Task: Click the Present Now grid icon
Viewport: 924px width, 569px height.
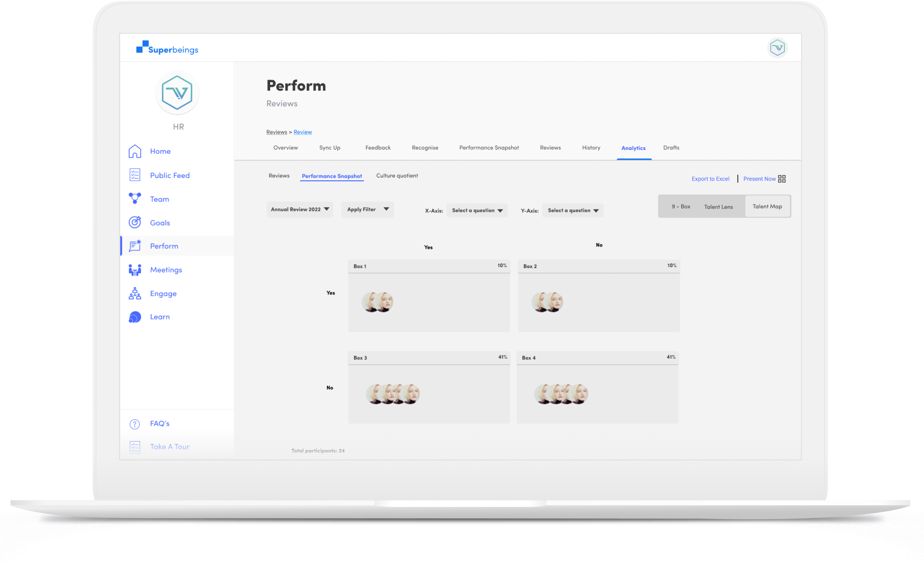Action: click(782, 179)
